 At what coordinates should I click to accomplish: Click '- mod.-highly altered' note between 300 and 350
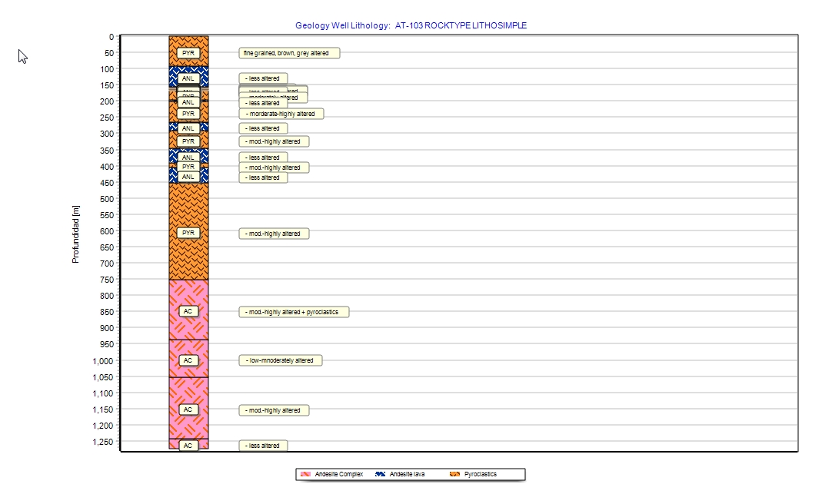point(274,141)
